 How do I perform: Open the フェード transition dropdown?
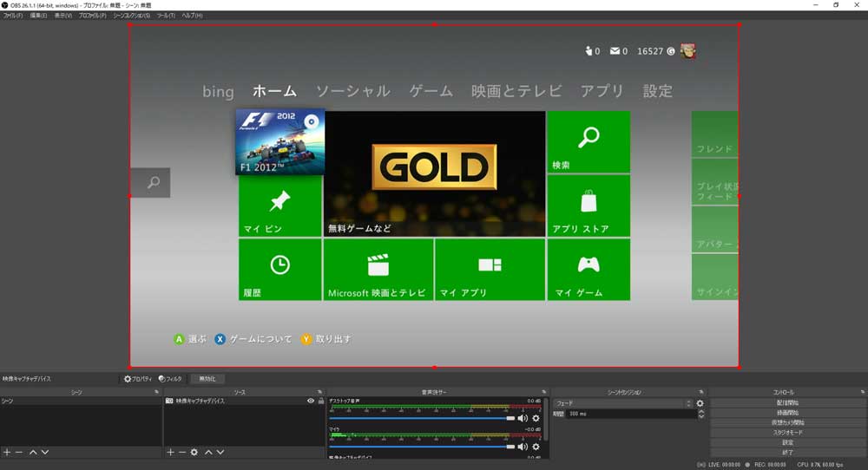(622, 403)
